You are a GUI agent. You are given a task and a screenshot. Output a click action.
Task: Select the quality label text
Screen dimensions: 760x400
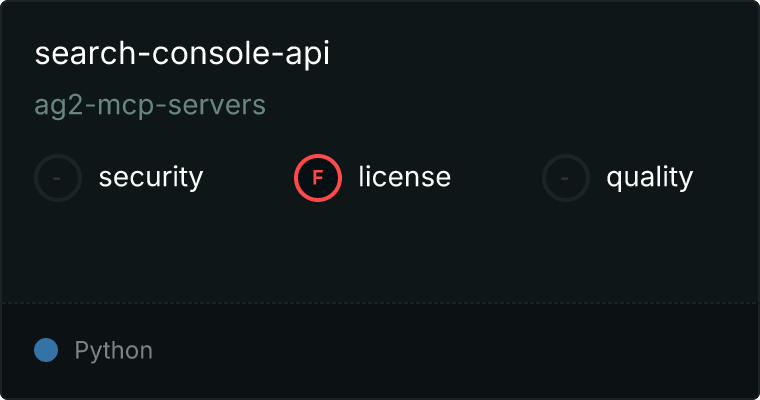[x=649, y=178]
